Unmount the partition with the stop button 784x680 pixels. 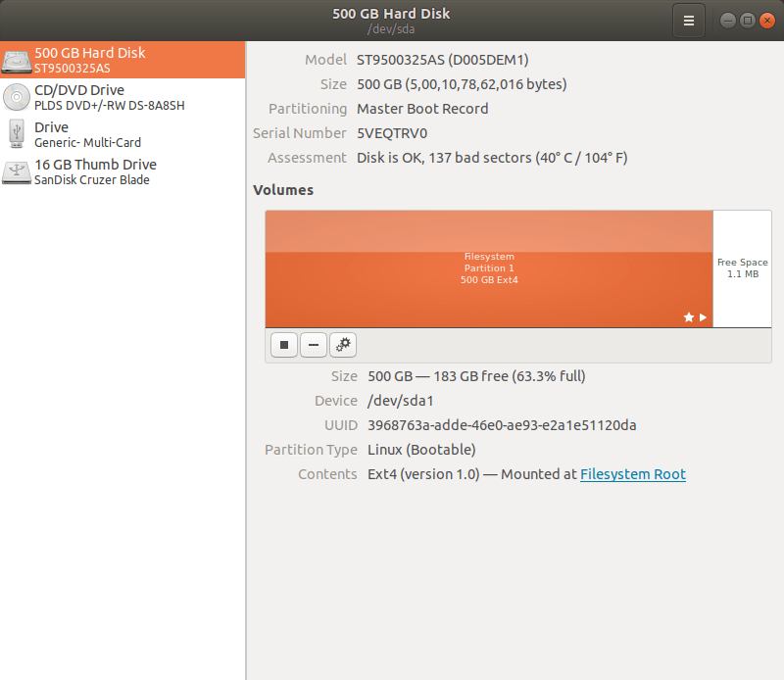284,345
